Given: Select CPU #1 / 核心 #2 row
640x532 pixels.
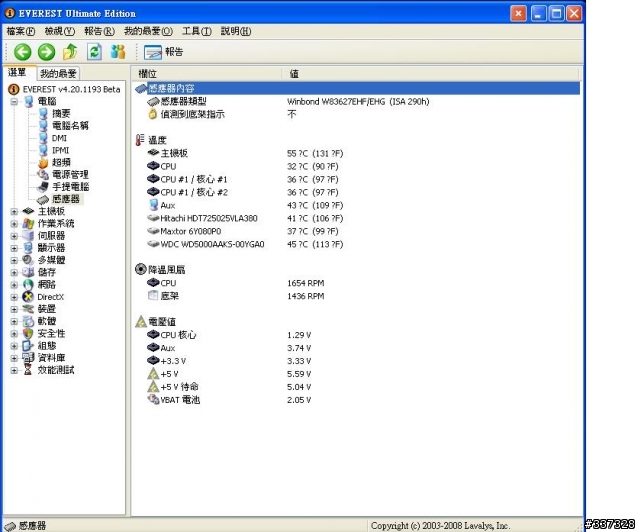Looking at the screenshot, I should 358,192.
